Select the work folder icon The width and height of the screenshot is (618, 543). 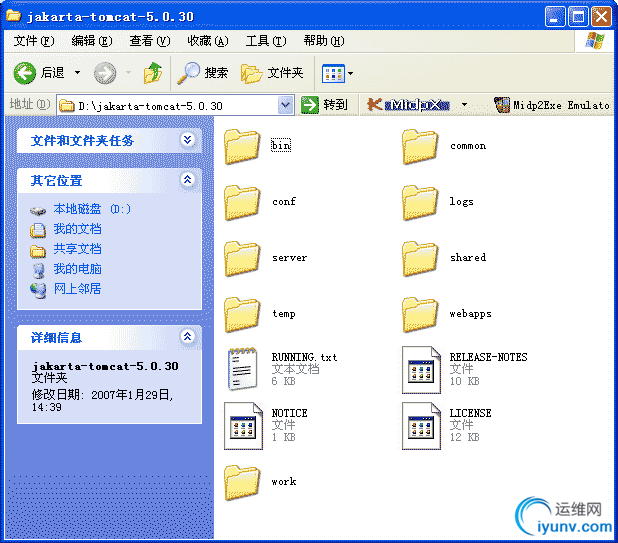(x=242, y=483)
